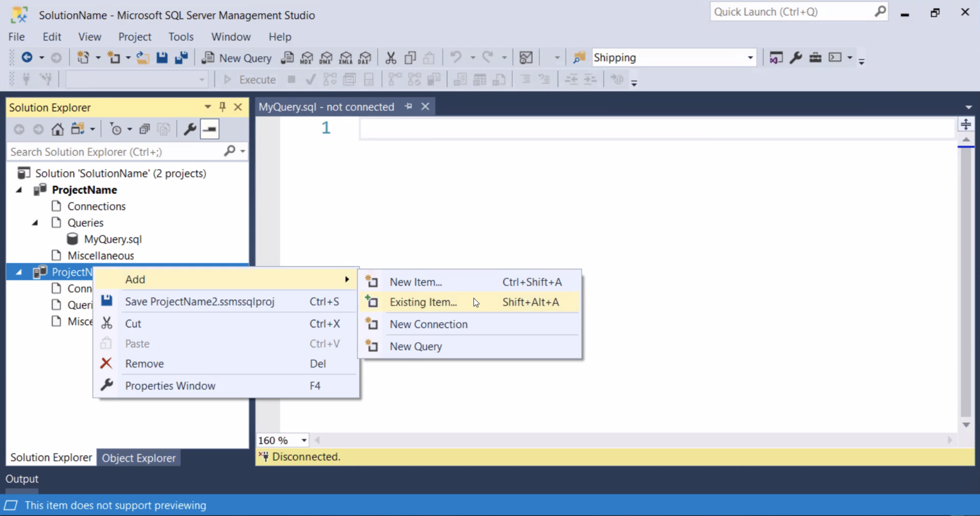
Task: Click the Solution Explorer properties wrench
Action: [x=190, y=129]
